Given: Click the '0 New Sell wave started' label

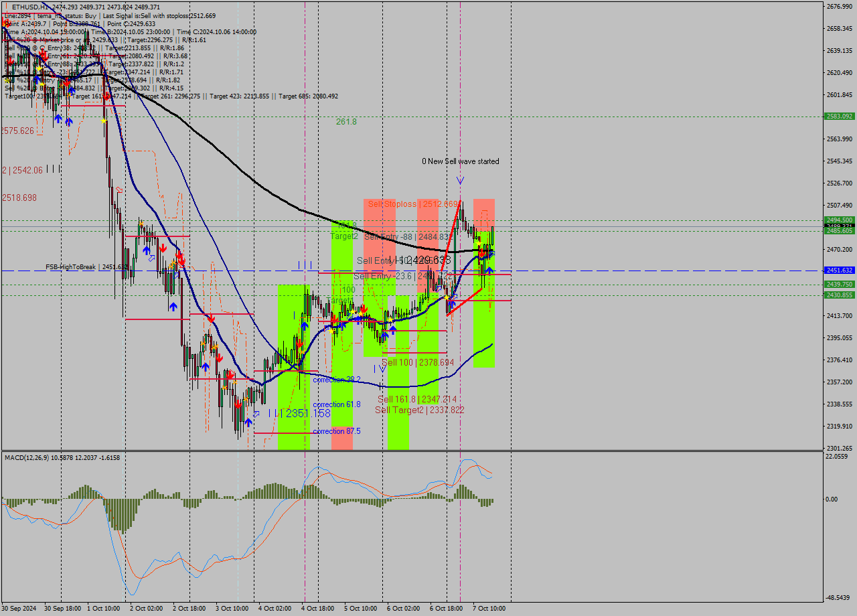Looking at the screenshot, I should [460, 161].
